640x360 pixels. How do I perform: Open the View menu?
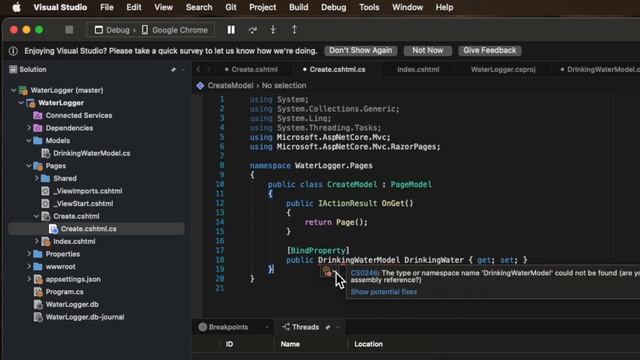pyautogui.click(x=163, y=7)
